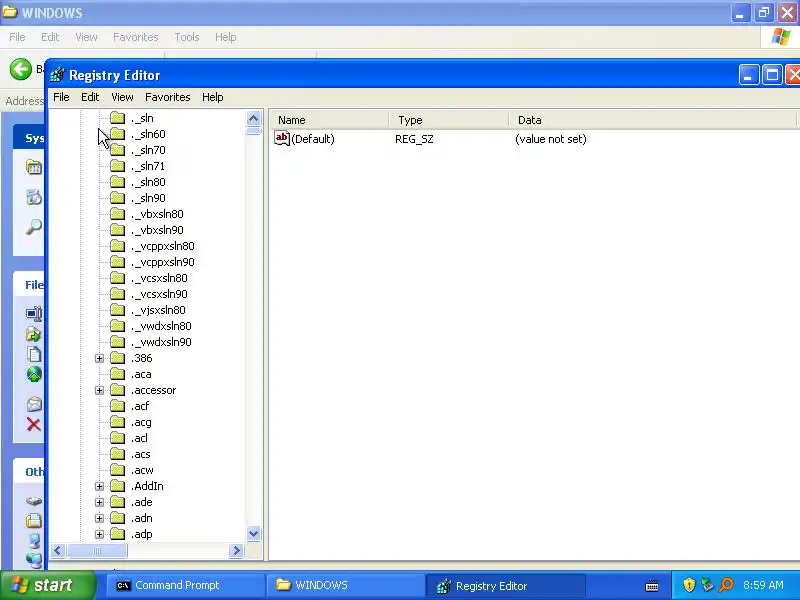Select the (Default) value entry

(x=312, y=139)
